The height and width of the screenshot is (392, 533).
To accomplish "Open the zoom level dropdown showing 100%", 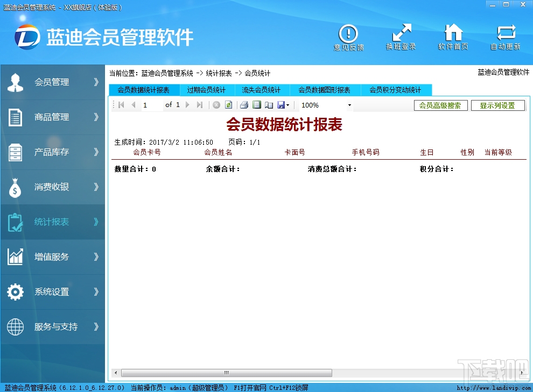I will coord(349,105).
